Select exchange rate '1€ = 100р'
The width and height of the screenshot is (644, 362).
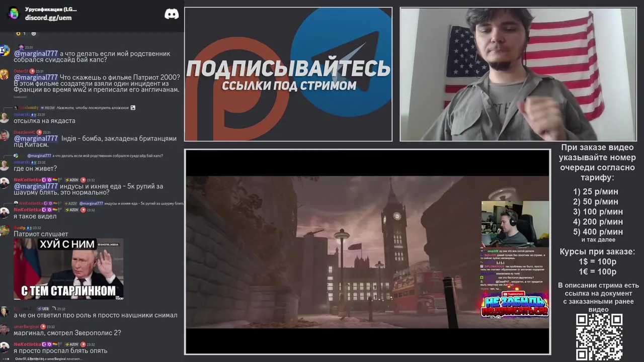[x=597, y=272]
